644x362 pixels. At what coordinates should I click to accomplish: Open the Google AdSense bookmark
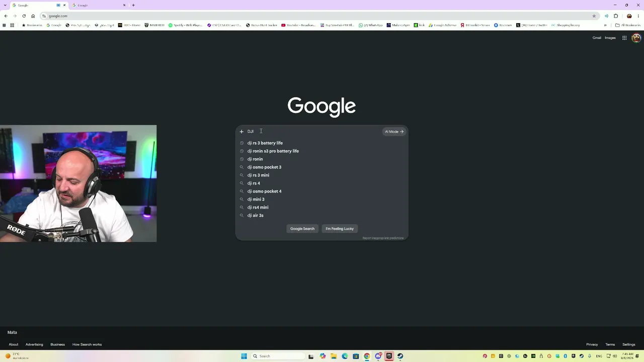[x=443, y=25]
